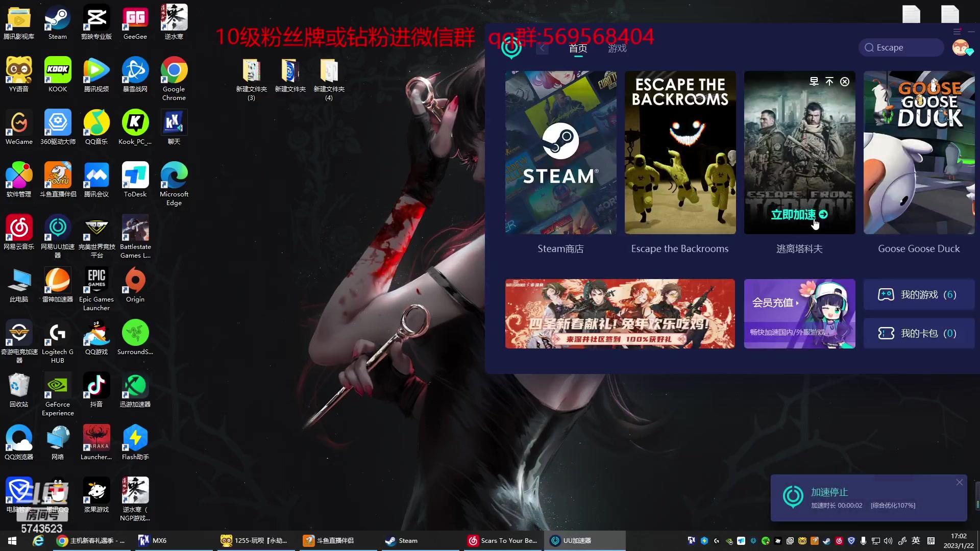Select the Escape the Backrooms card
This screenshot has height=551, width=980.
point(680,153)
